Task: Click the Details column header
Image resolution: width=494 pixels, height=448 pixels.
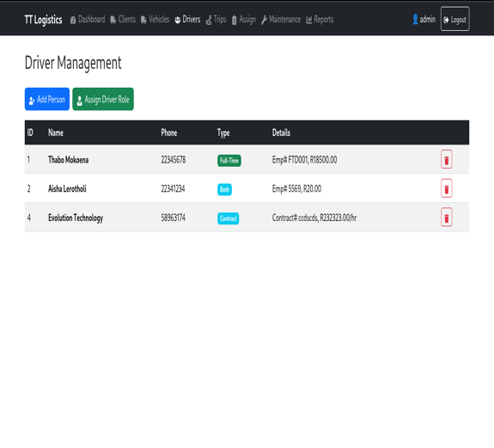Action: click(x=281, y=132)
